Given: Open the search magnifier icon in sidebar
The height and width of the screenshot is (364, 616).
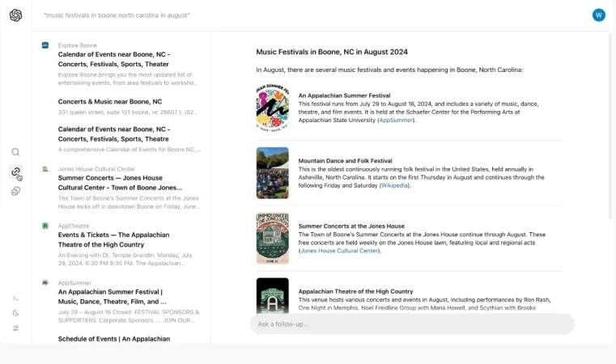Looking at the screenshot, I should coord(16,152).
